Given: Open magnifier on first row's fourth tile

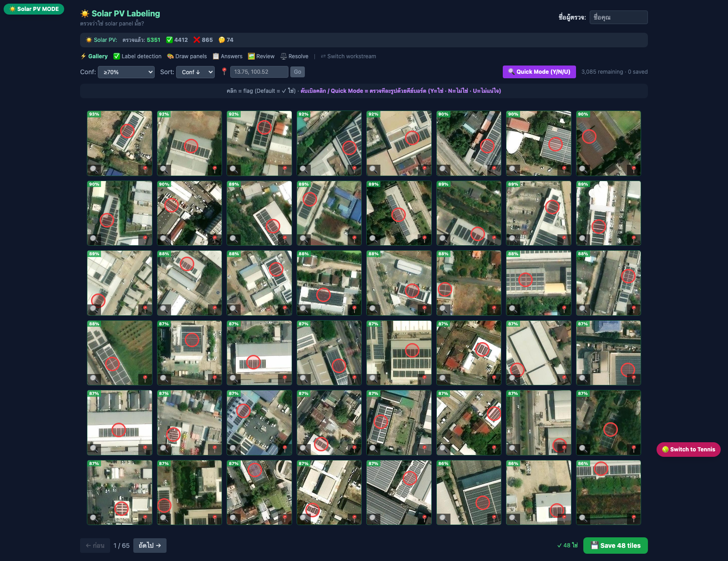Looking at the screenshot, I should pos(303,170).
